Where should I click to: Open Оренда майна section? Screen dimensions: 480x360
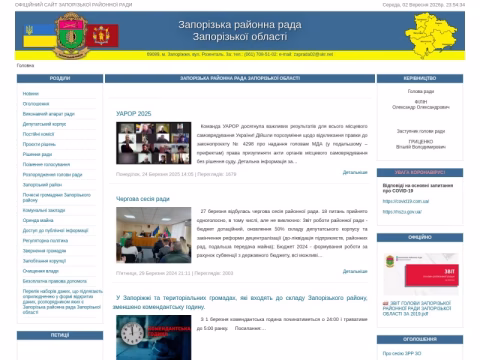38,220
